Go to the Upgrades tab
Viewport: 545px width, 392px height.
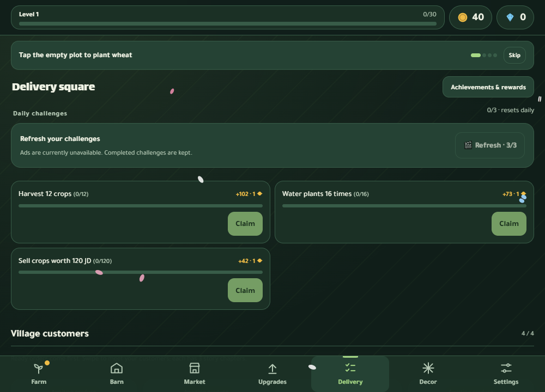pyautogui.click(x=272, y=374)
